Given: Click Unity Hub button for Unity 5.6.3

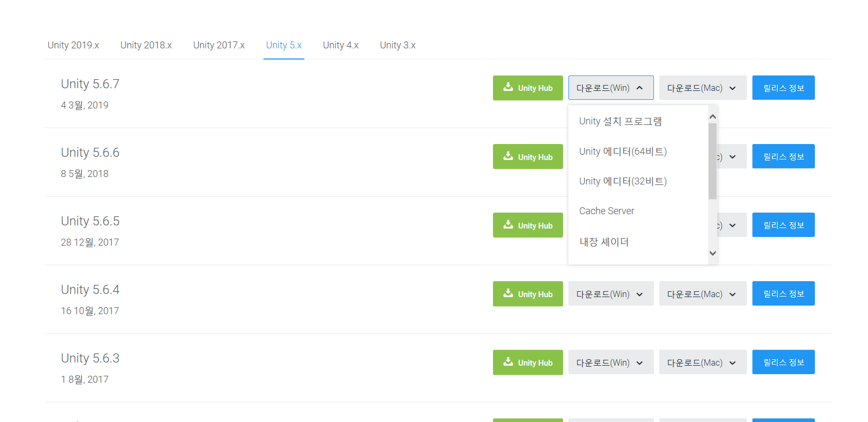Looking at the screenshot, I should pos(528,362).
